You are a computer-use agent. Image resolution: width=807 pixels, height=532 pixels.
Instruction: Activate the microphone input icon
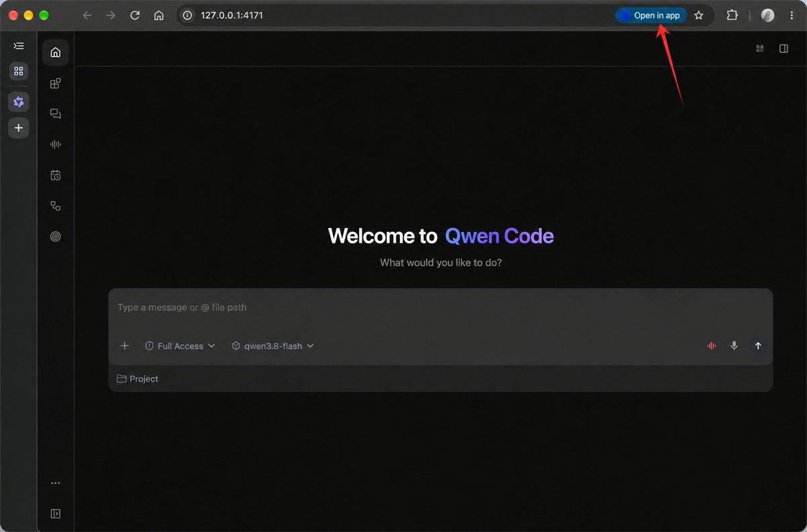(734, 346)
